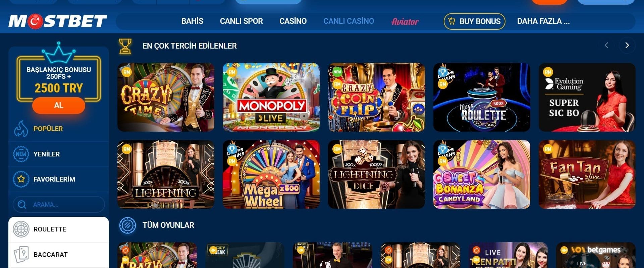Open the Aviator game link
644x268 pixels.
405,22
